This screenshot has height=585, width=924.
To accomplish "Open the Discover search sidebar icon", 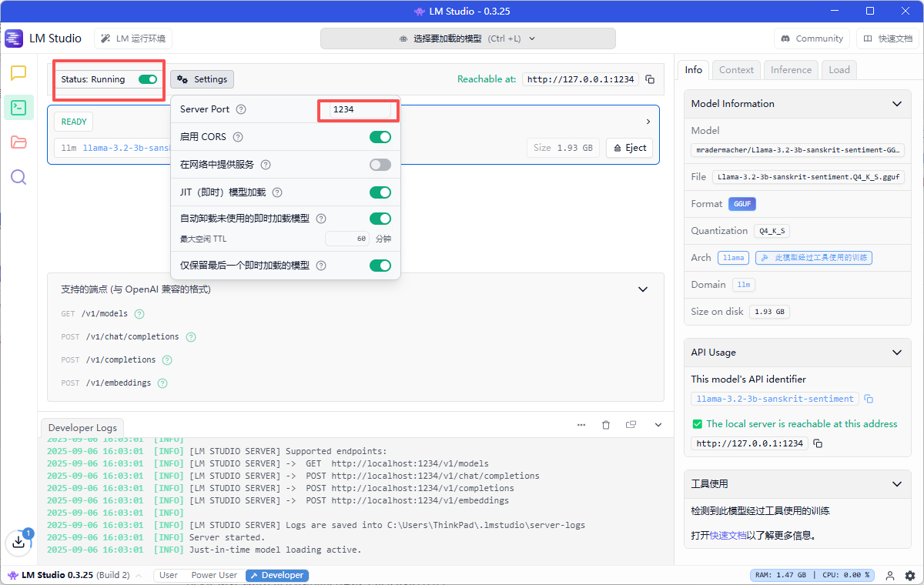I will pyautogui.click(x=18, y=177).
